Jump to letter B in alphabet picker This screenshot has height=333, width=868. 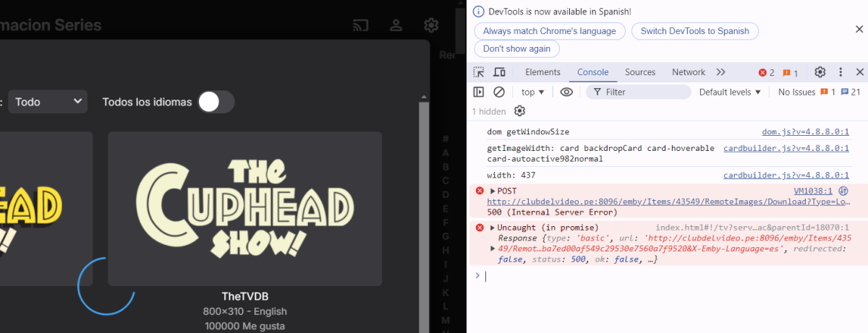(446, 167)
